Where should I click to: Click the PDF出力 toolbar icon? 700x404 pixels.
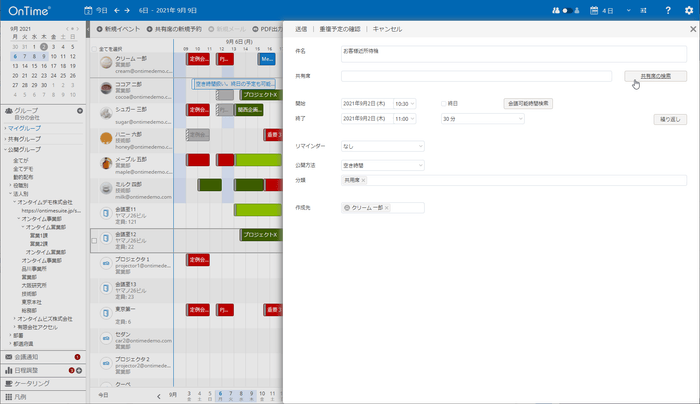[254, 30]
